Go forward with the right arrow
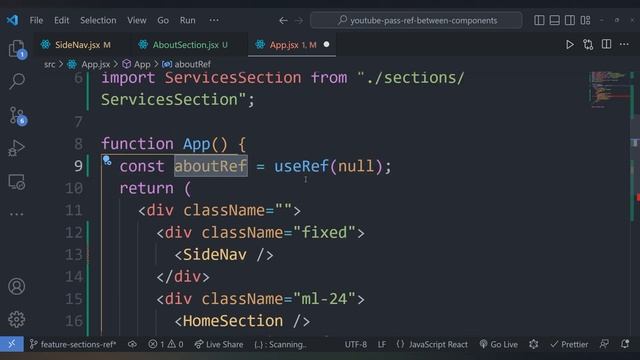Viewport: 640px width, 360px height. [x=299, y=20]
